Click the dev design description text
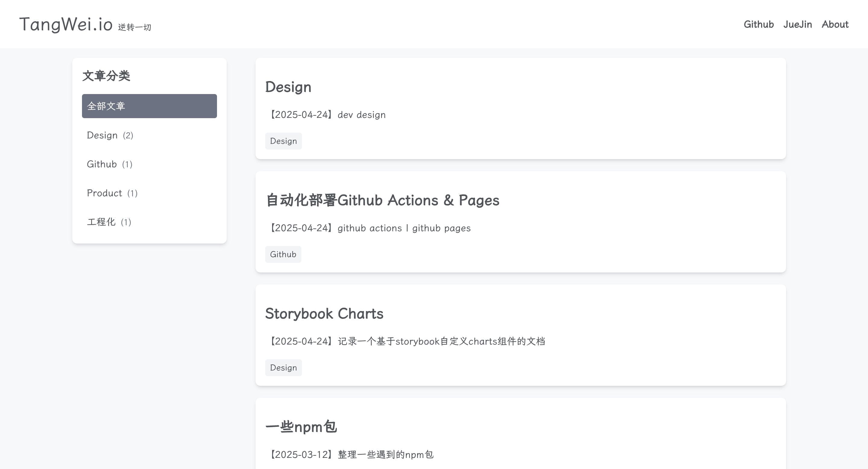The width and height of the screenshot is (868, 469). point(361,115)
